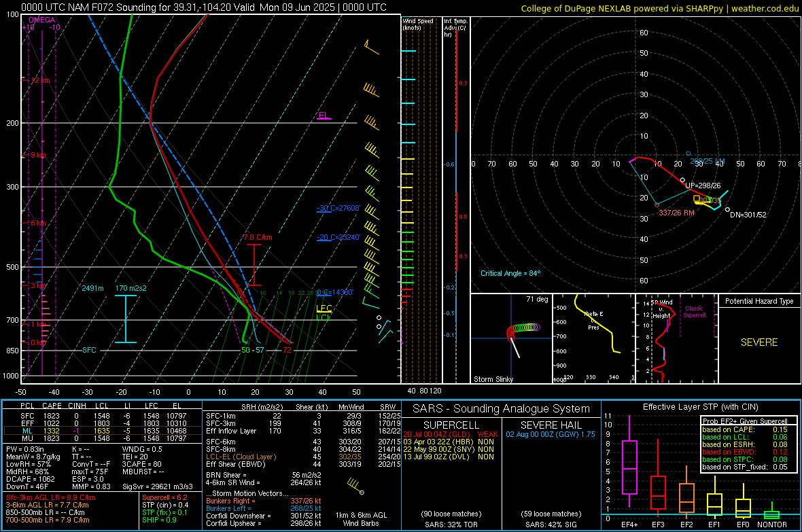Click the SARS: 42% SIG text
The image size is (802, 532).
coord(551,525)
